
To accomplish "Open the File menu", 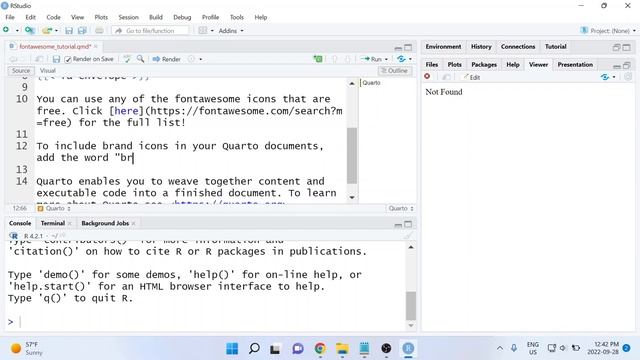I will pos(10,17).
